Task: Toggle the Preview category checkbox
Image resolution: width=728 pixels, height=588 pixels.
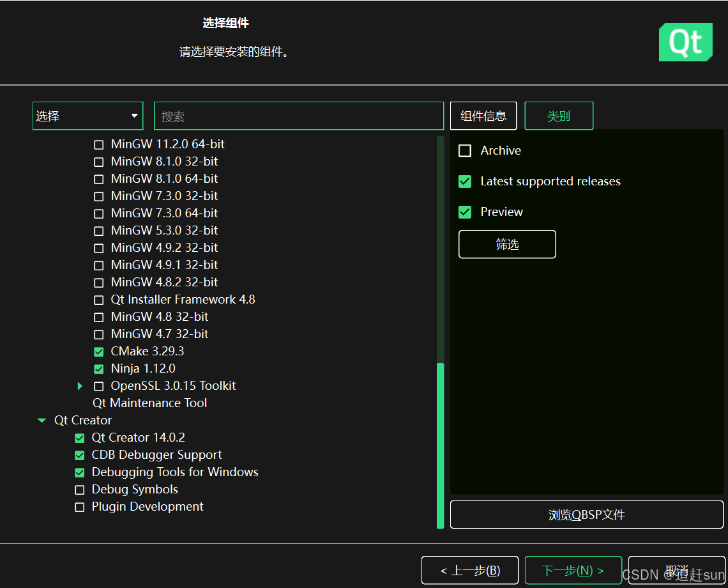Action: [x=465, y=212]
